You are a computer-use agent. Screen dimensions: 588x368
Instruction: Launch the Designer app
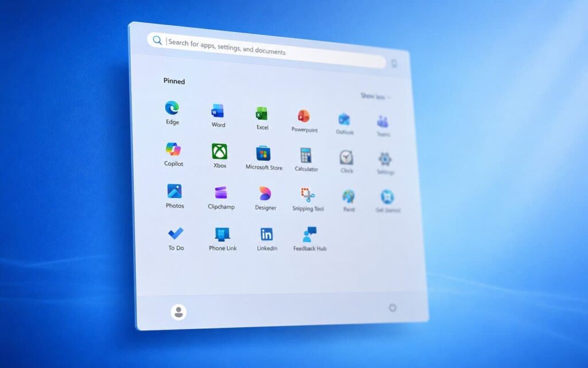click(x=265, y=193)
